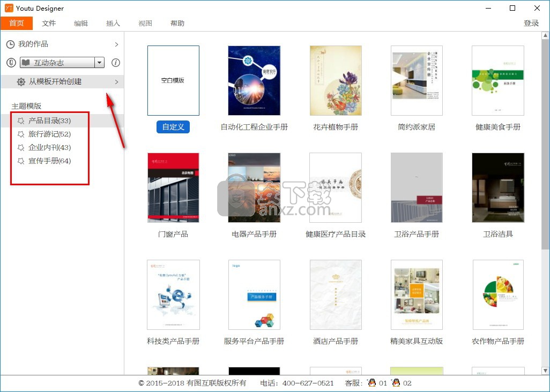Screen dimensions: 550x392
Task: Click the 客服 01 QQ penguin icon
Action: click(x=372, y=382)
